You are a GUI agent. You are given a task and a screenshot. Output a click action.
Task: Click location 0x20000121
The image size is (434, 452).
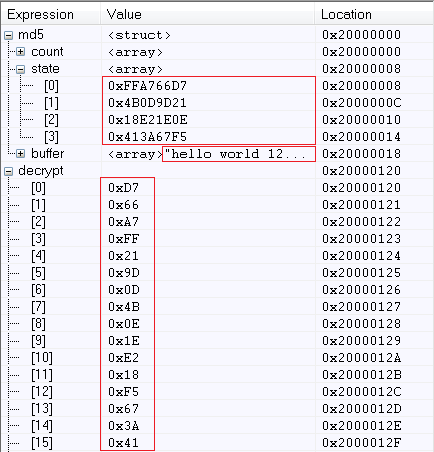point(361,205)
